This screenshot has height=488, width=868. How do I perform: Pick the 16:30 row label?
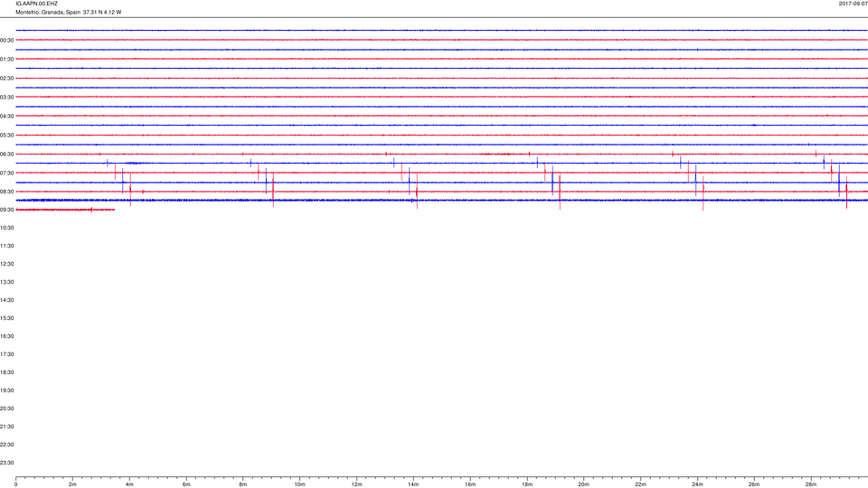coord(6,336)
